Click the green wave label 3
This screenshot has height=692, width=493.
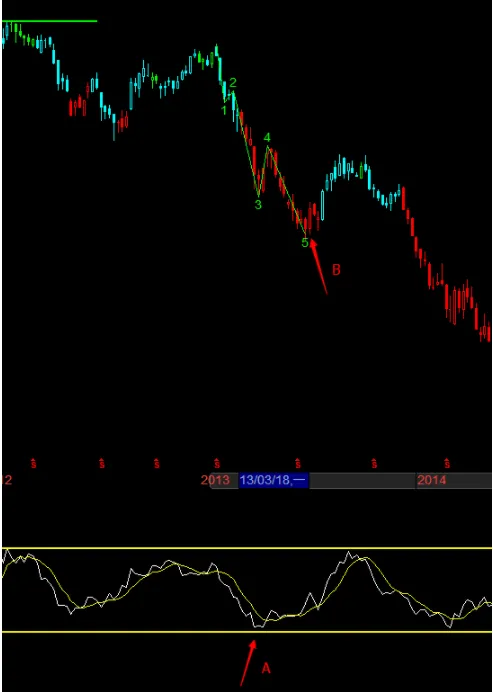[x=258, y=204]
